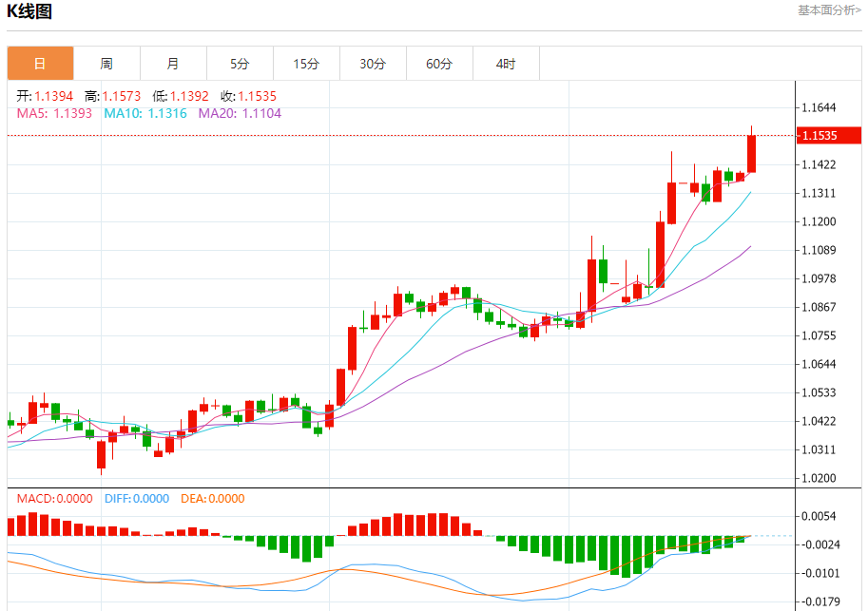Click the 1.1535 current price label
868x611 pixels.
(829, 136)
